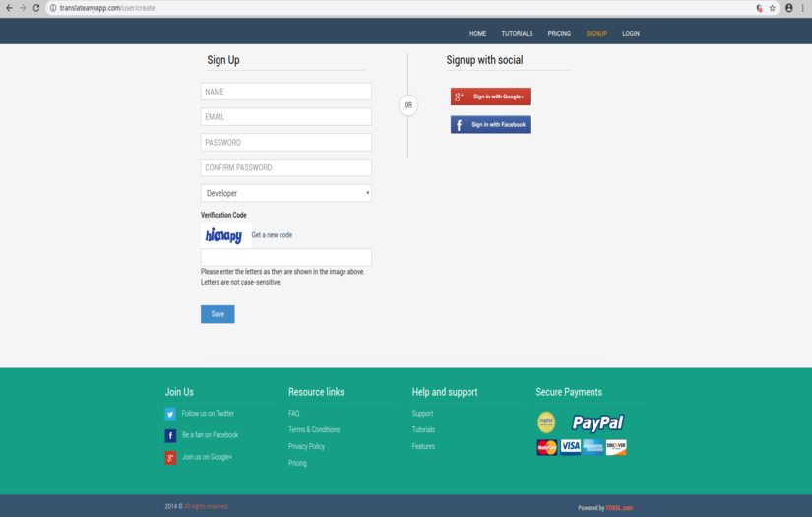Click the Facebook icon under Join Us
812x517 pixels.
coord(170,435)
